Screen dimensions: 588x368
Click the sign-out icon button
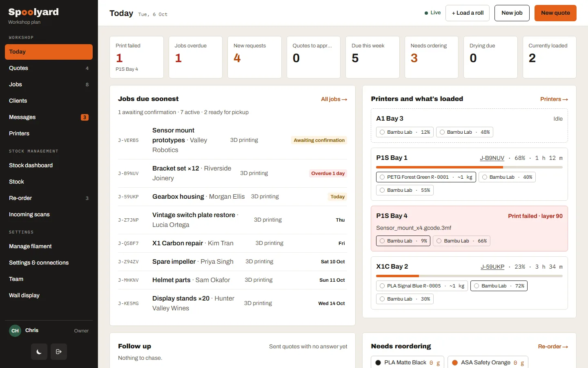(59, 352)
